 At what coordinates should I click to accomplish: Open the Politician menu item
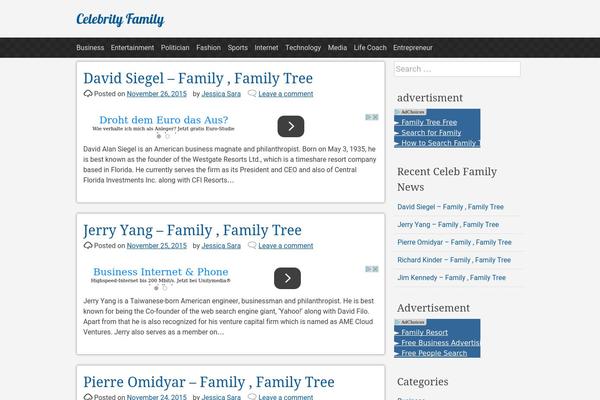point(175,48)
